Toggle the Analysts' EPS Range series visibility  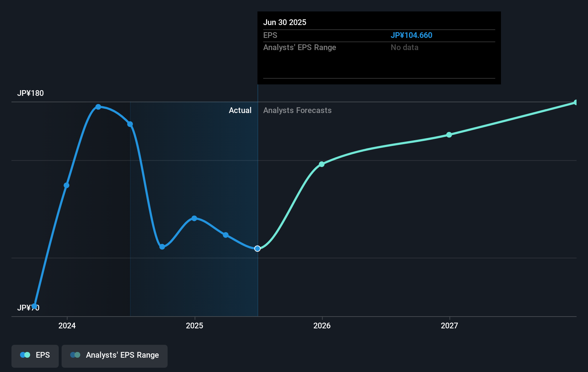[x=115, y=356]
